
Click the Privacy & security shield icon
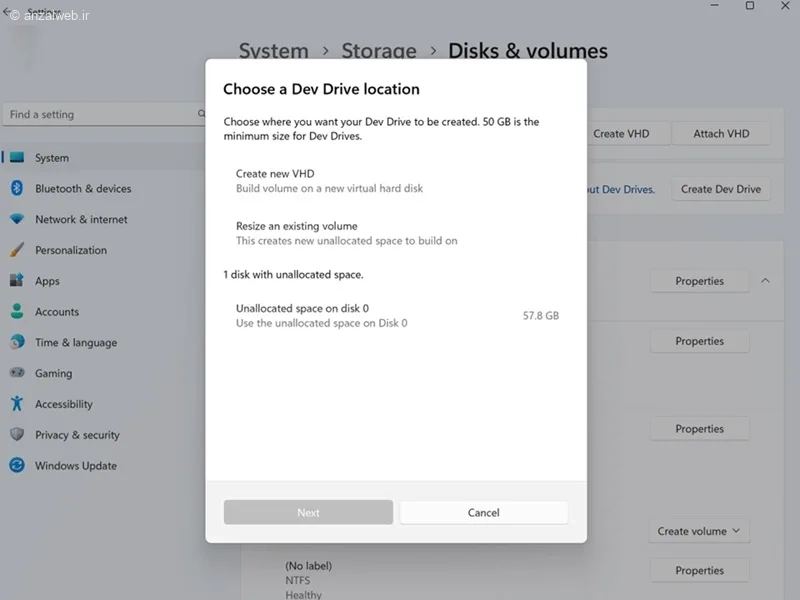click(17, 434)
